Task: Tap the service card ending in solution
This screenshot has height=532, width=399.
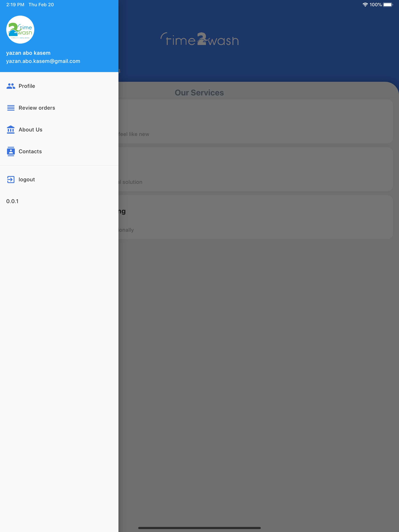Action: point(256,169)
